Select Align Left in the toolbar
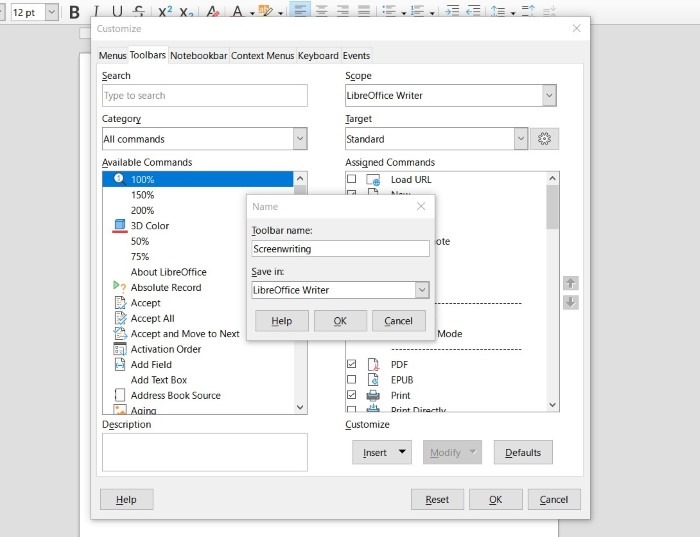The width and height of the screenshot is (700, 537). click(x=300, y=11)
